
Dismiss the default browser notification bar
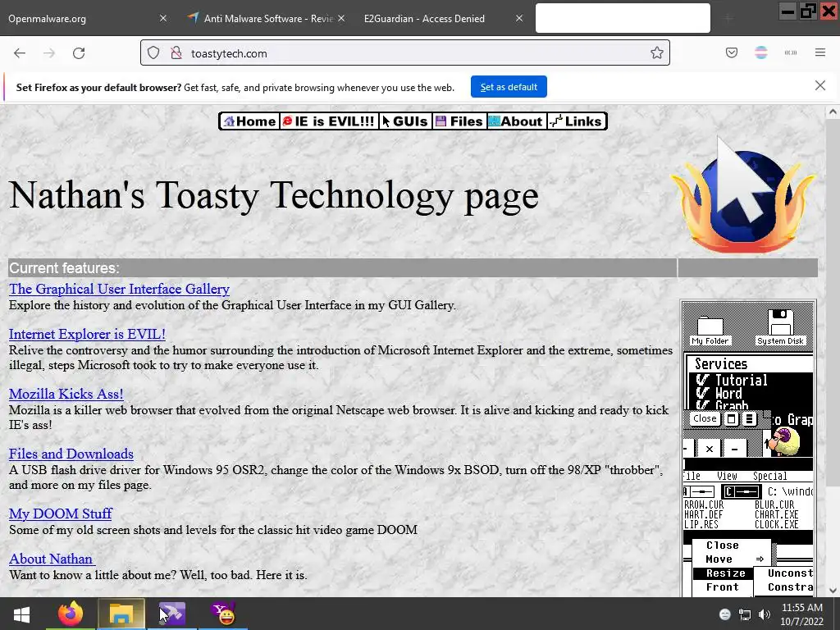pyautogui.click(x=820, y=85)
